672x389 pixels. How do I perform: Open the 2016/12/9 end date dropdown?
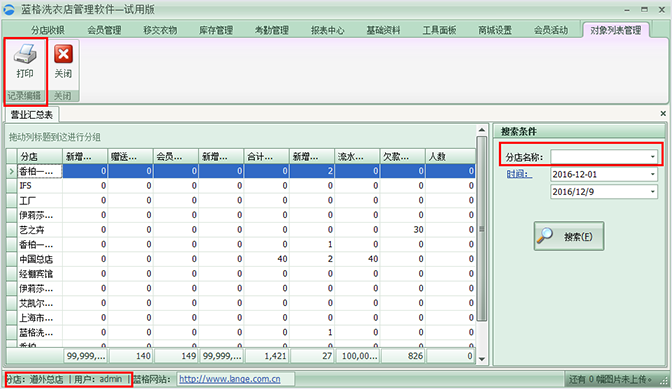[652, 192]
